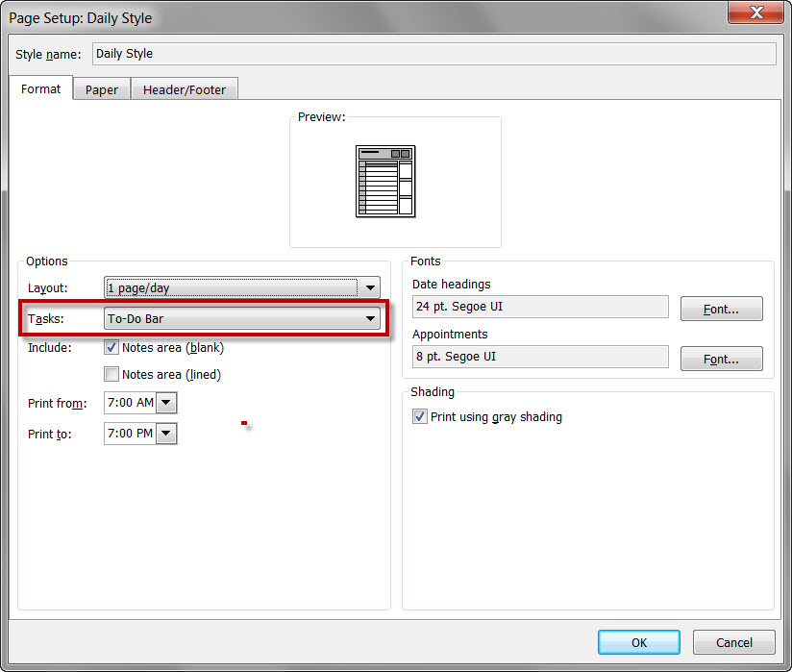Close the Page Setup dialog

pos(755,12)
